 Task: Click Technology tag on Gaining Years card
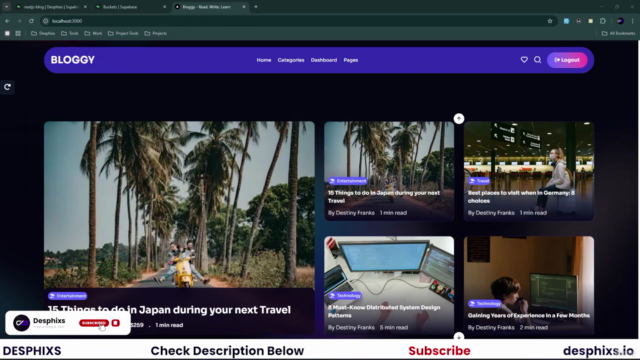[x=485, y=304]
